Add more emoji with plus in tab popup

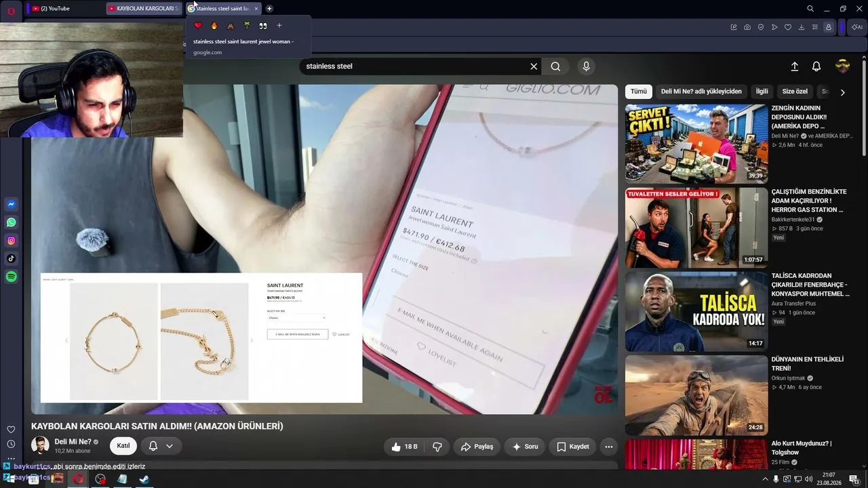coord(279,26)
